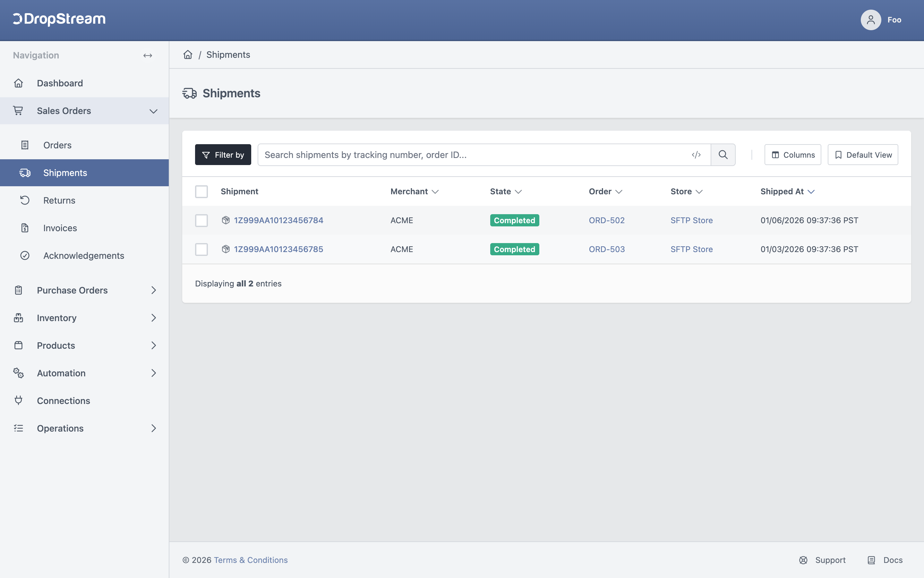Click the Orders document icon
This screenshot has height=578, width=924.
point(25,145)
